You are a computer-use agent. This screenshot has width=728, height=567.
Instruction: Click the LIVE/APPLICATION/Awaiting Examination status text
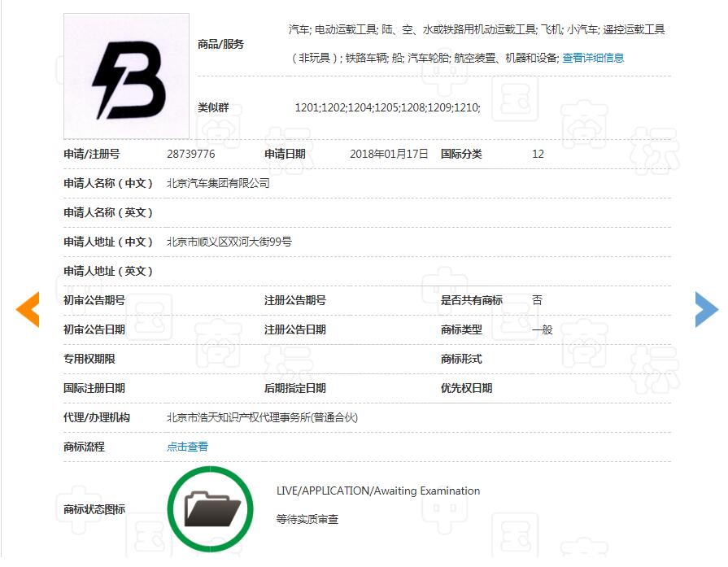pos(378,491)
